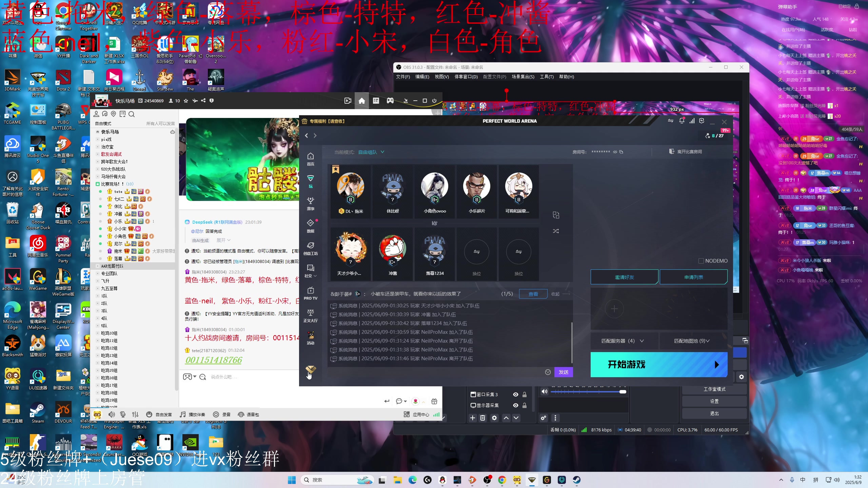The width and height of the screenshot is (868, 488).
Task: Toggle the NODEMO checkbox
Action: (701, 261)
